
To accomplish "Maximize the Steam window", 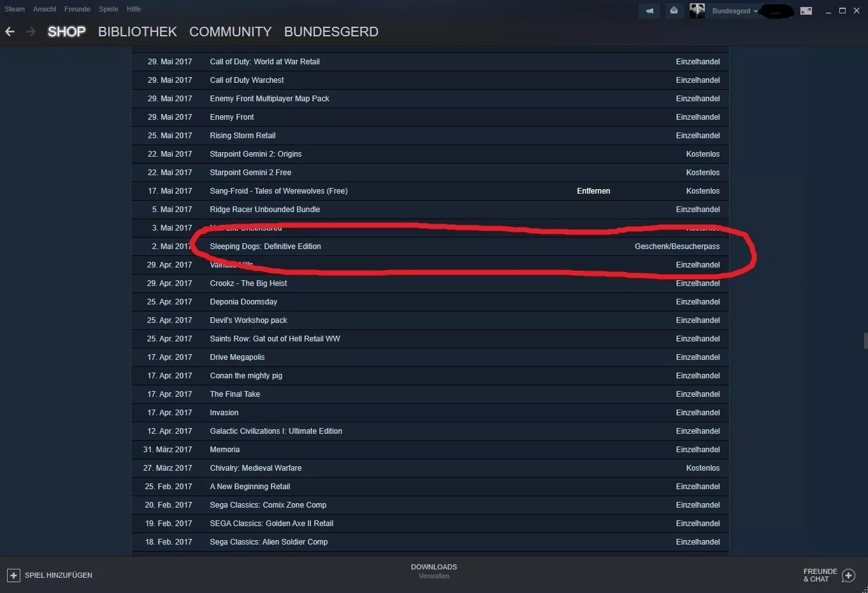I will [x=843, y=11].
